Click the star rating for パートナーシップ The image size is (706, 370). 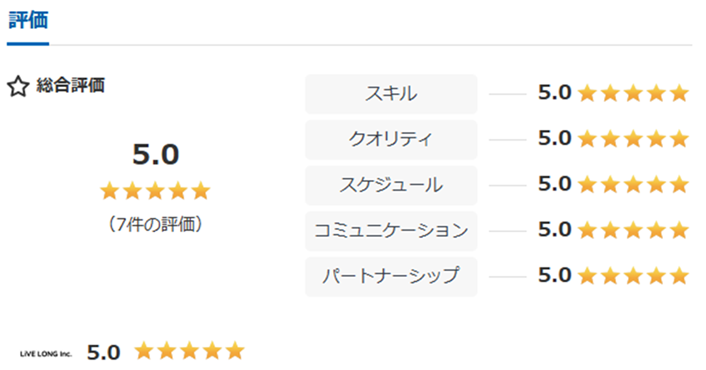pyautogui.click(x=633, y=276)
